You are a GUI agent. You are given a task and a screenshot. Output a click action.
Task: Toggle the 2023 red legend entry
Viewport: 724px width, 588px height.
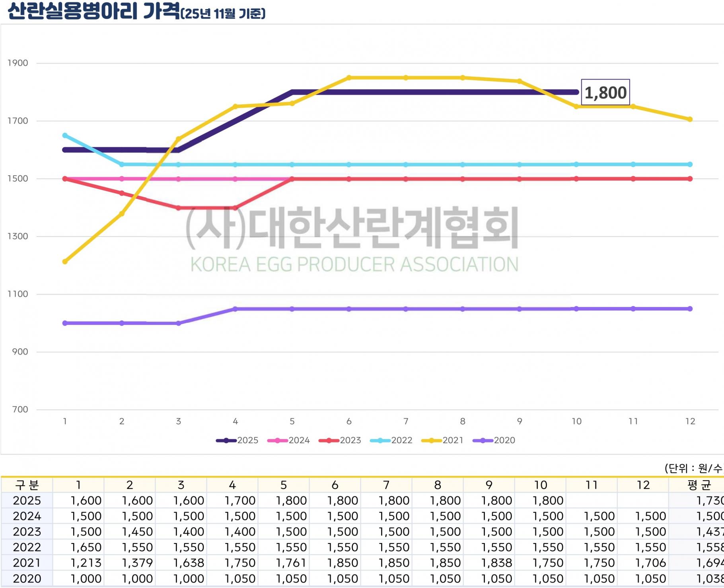click(x=340, y=441)
